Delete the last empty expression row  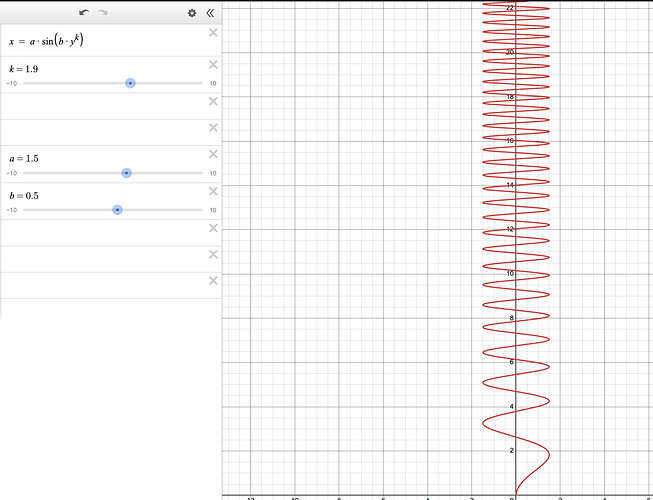pos(213,281)
